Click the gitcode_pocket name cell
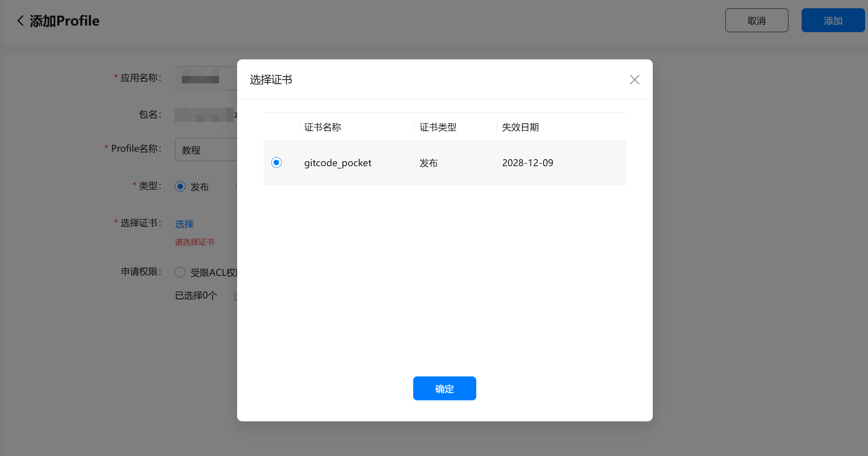 [338, 163]
